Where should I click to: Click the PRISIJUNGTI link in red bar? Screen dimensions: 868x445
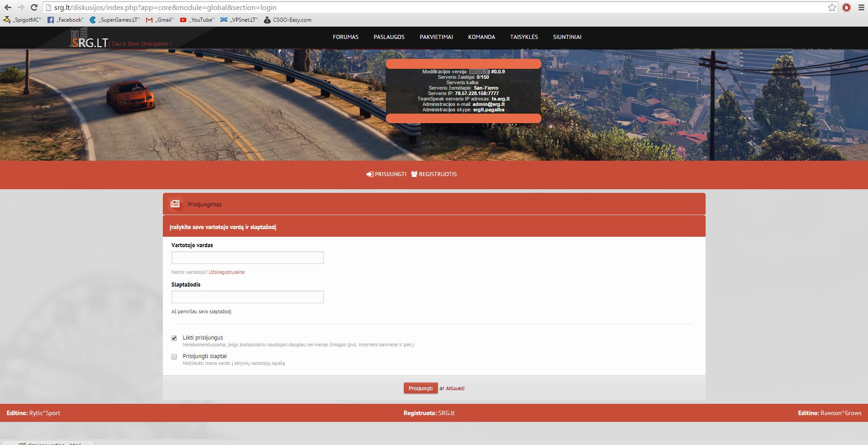coord(386,174)
